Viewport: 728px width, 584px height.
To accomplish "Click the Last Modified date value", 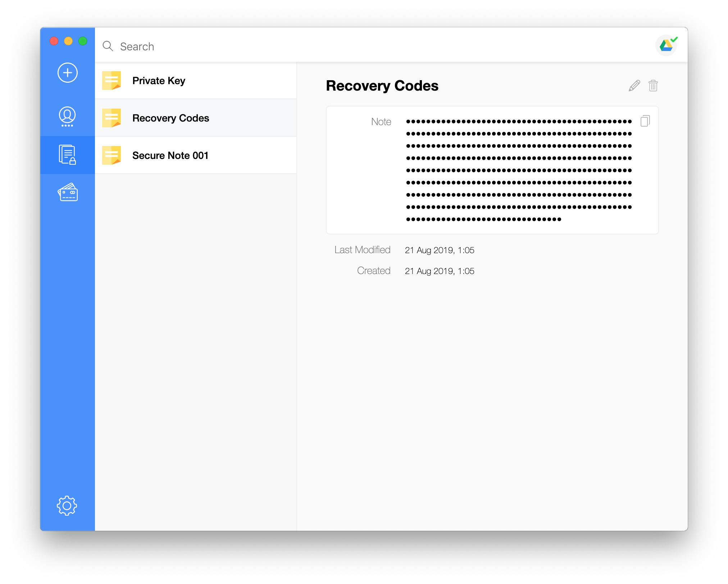I will point(440,250).
